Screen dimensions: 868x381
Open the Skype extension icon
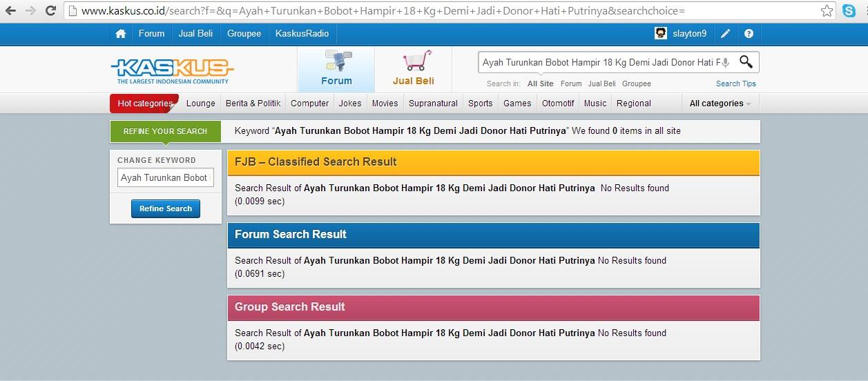pyautogui.click(x=849, y=11)
